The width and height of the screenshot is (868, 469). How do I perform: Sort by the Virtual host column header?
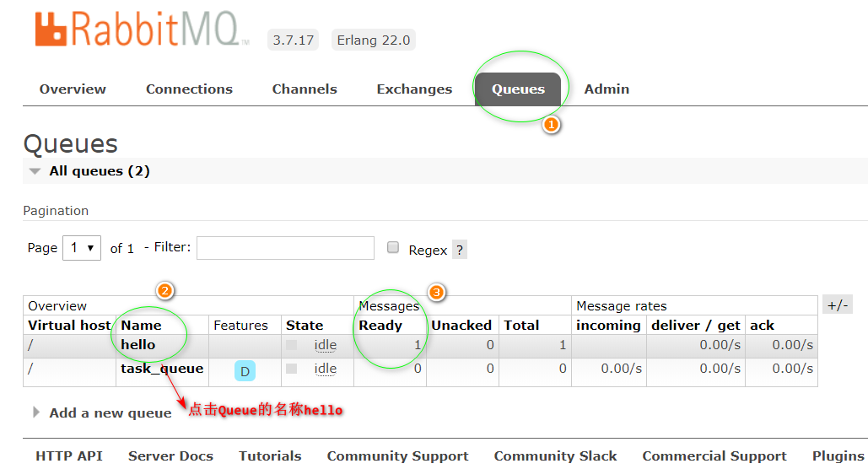point(69,325)
